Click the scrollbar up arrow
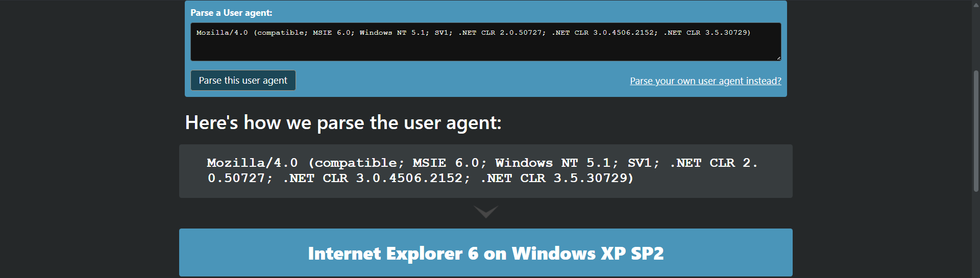The height and width of the screenshot is (278, 980). tap(976, 5)
